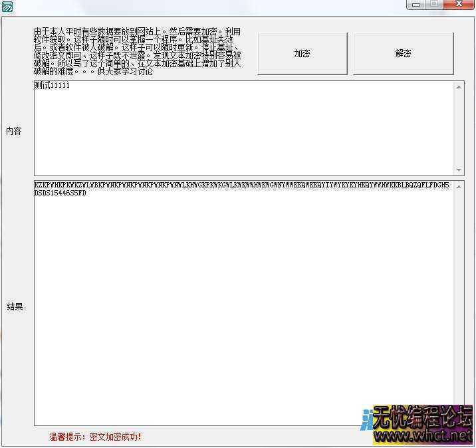Click the red 温馨提示 status message

95,437
